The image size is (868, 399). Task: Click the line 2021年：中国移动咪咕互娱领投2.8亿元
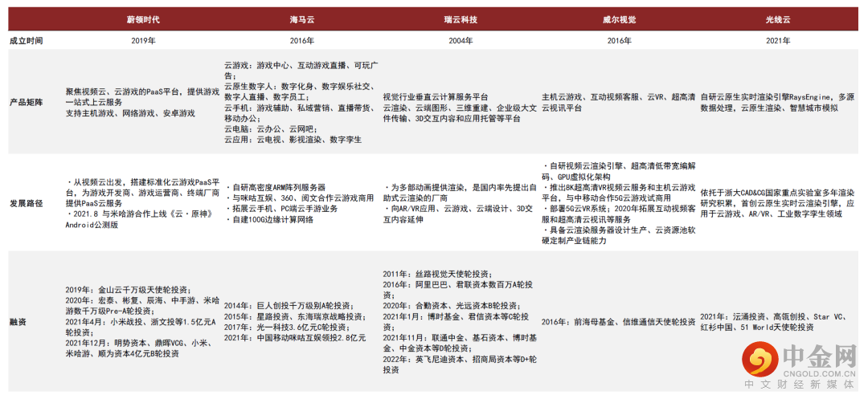point(295,338)
